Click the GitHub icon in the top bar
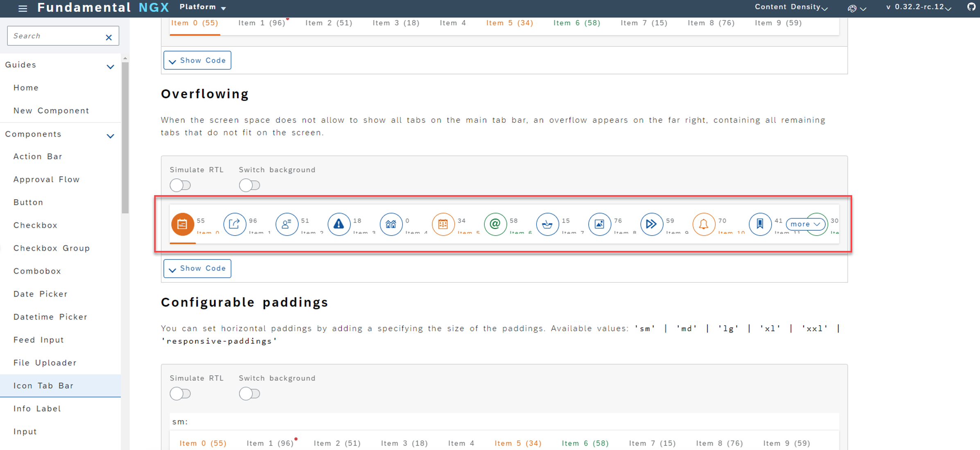Screen dimensions: 980x450 [x=970, y=7]
